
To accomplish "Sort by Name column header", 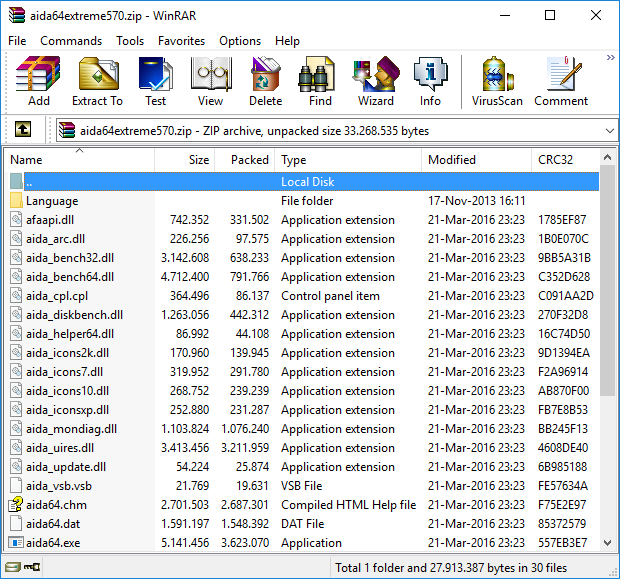I will [x=79, y=160].
